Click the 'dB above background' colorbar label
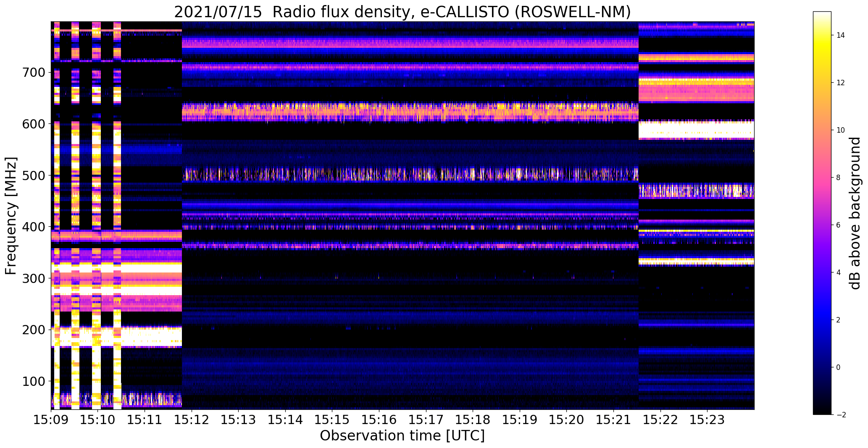 click(x=855, y=213)
